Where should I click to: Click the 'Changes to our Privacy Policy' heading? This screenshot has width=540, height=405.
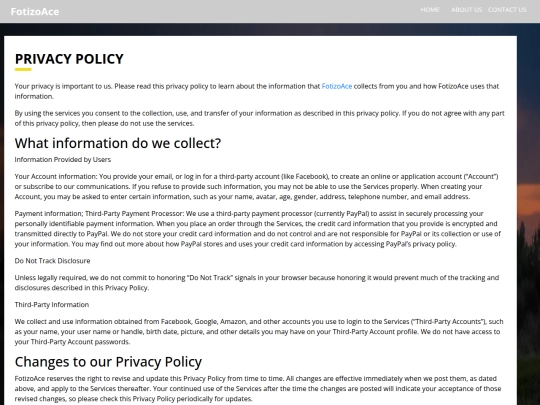tap(108, 362)
